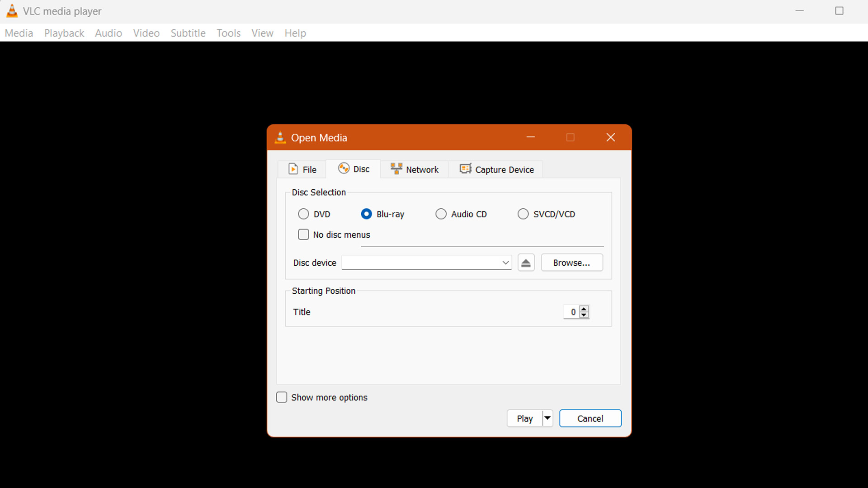Click the eject button next to disc device

(x=526, y=263)
